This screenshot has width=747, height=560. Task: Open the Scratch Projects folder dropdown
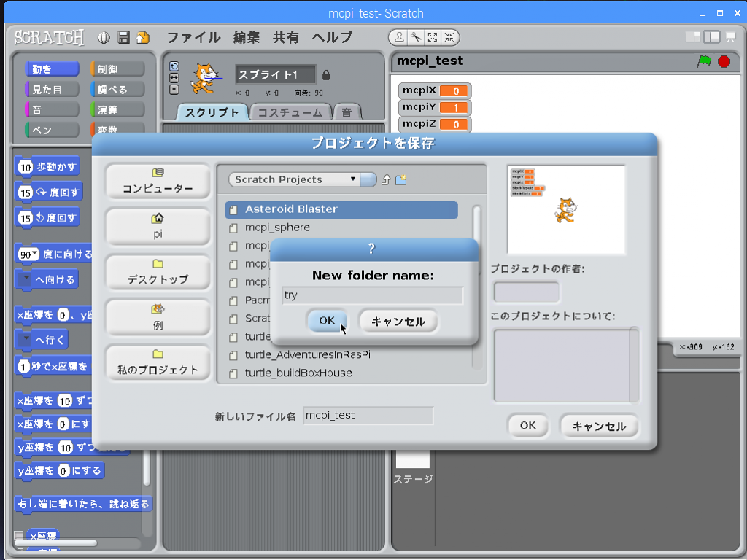pos(303,179)
